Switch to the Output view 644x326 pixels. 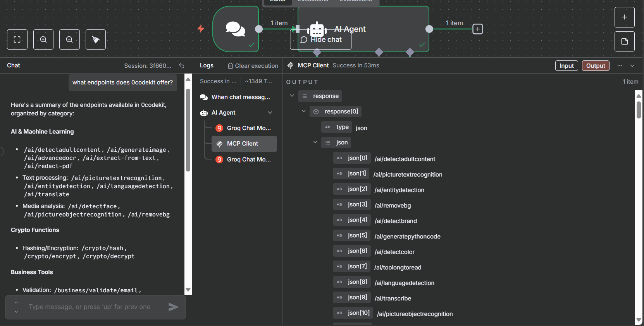(x=596, y=66)
